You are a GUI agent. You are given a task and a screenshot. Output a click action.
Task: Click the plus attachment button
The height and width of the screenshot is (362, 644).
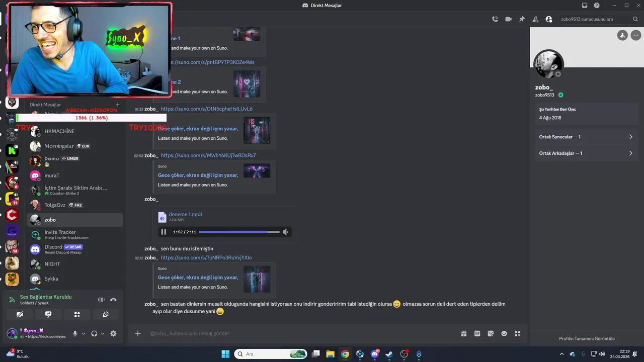click(x=138, y=333)
